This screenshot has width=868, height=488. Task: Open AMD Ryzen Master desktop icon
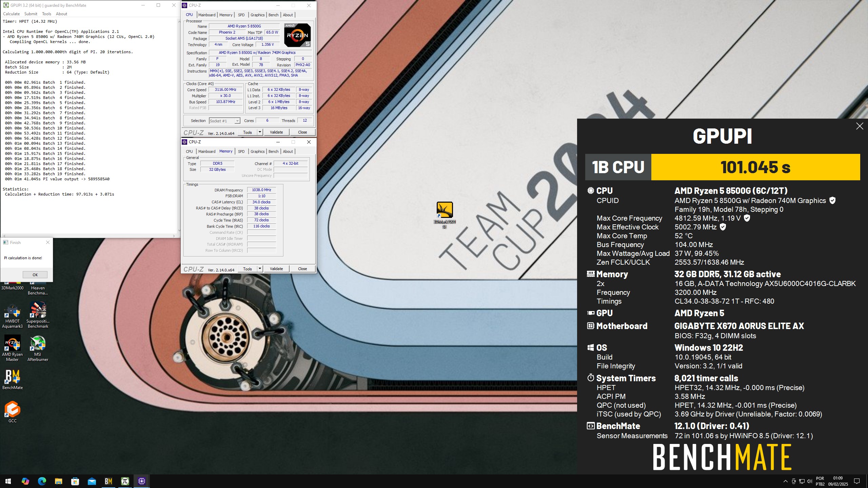pos(13,348)
